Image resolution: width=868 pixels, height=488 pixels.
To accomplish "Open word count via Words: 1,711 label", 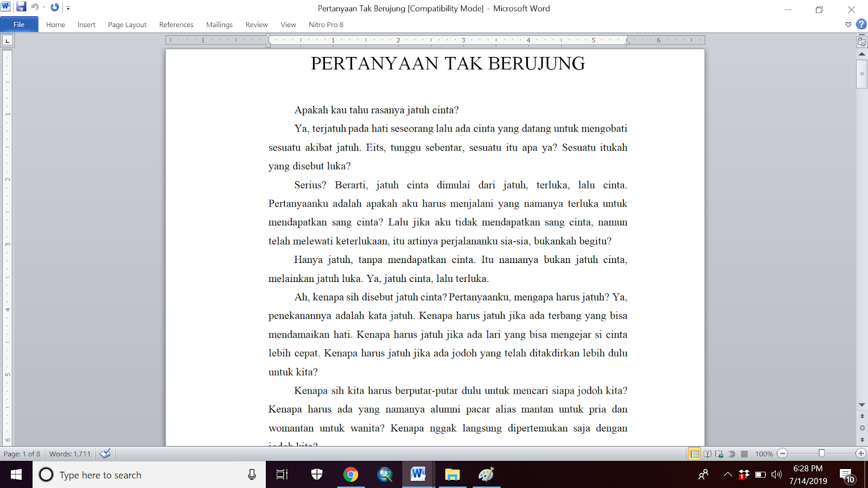I will (69, 454).
